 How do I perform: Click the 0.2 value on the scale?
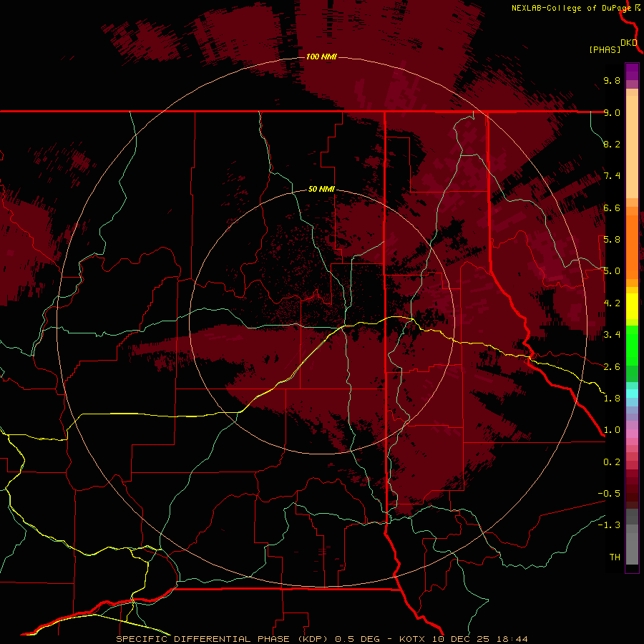[612, 462]
